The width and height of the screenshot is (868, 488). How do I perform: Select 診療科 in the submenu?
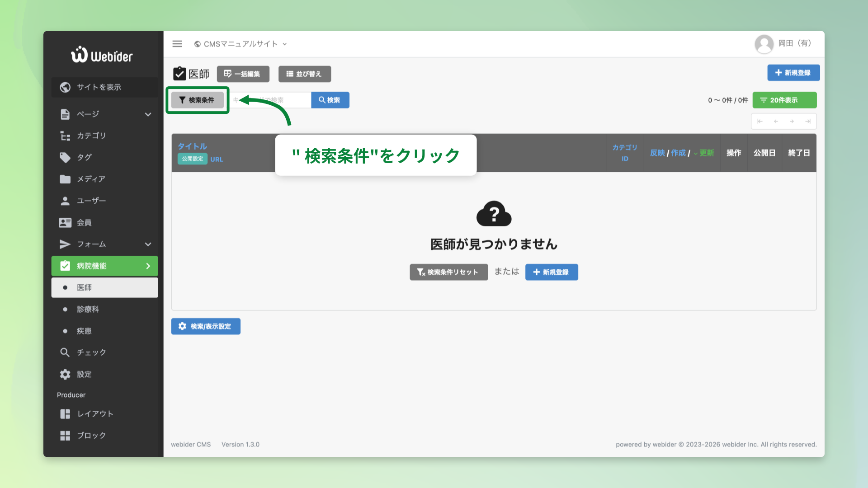tap(88, 309)
